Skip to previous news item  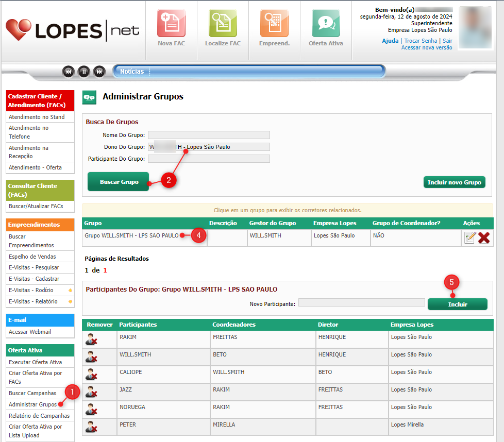[x=69, y=72]
